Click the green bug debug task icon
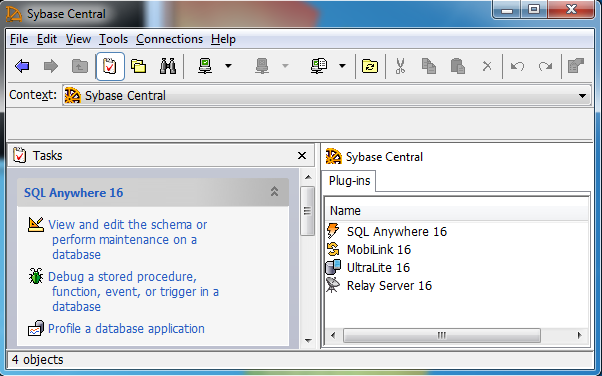602x376 pixels. tap(36, 276)
